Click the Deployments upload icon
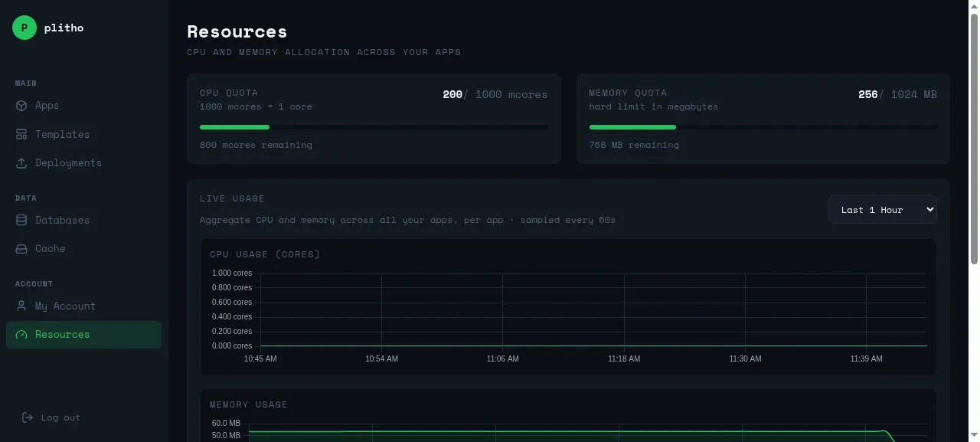 coord(21,163)
